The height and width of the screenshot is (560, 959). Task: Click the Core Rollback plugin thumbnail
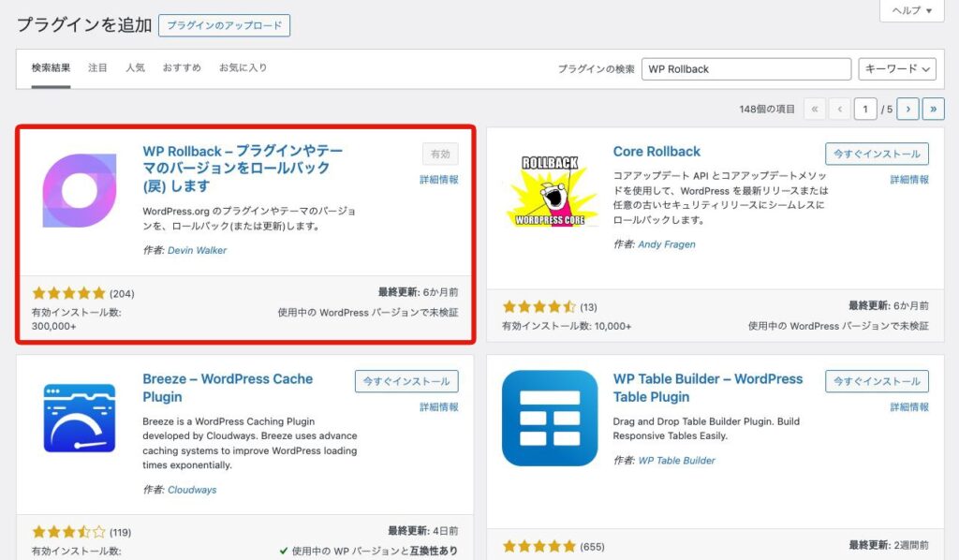pyautogui.click(x=550, y=191)
